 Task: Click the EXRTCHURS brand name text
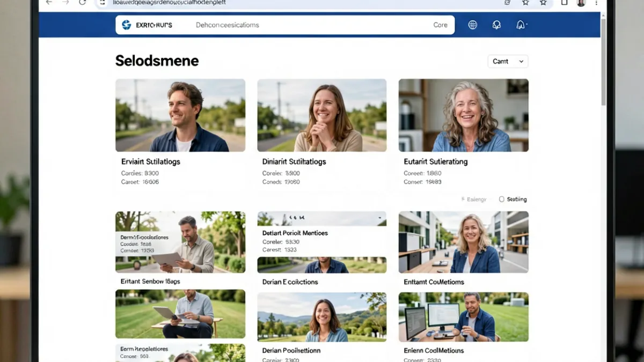[154, 25]
